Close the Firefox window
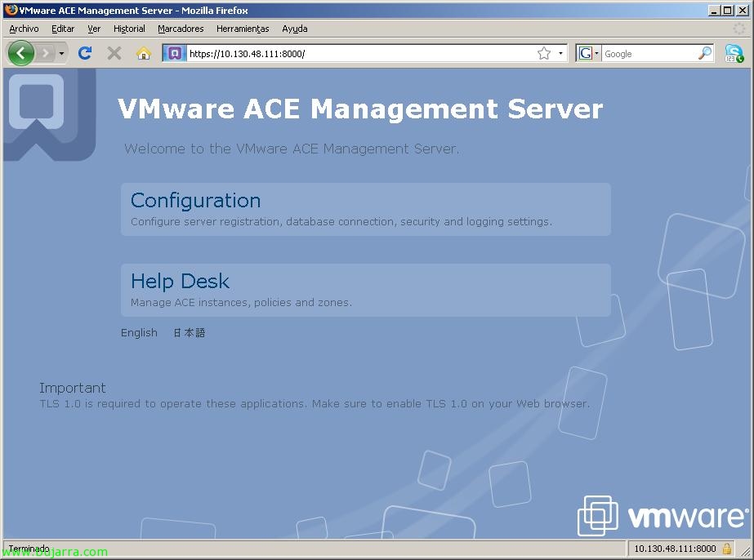Image resolution: width=754 pixels, height=560 pixels. coord(743,10)
